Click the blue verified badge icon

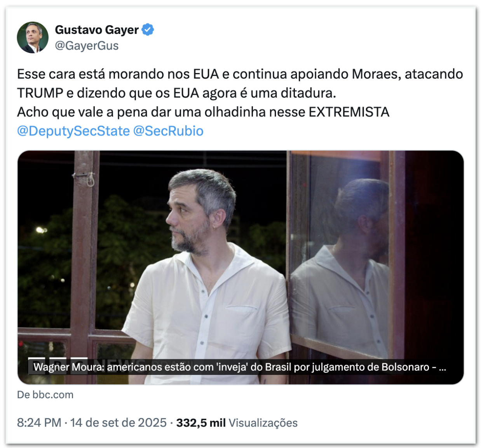pyautogui.click(x=148, y=30)
